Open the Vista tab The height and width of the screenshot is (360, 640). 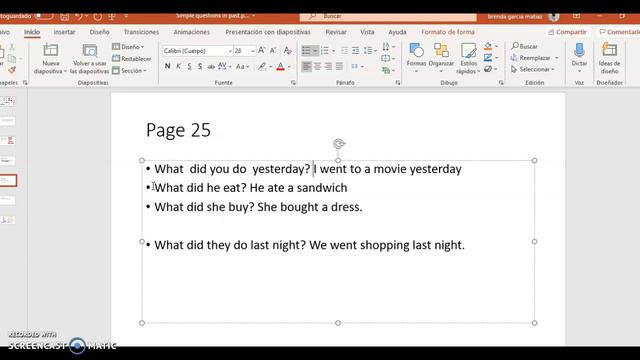[367, 32]
